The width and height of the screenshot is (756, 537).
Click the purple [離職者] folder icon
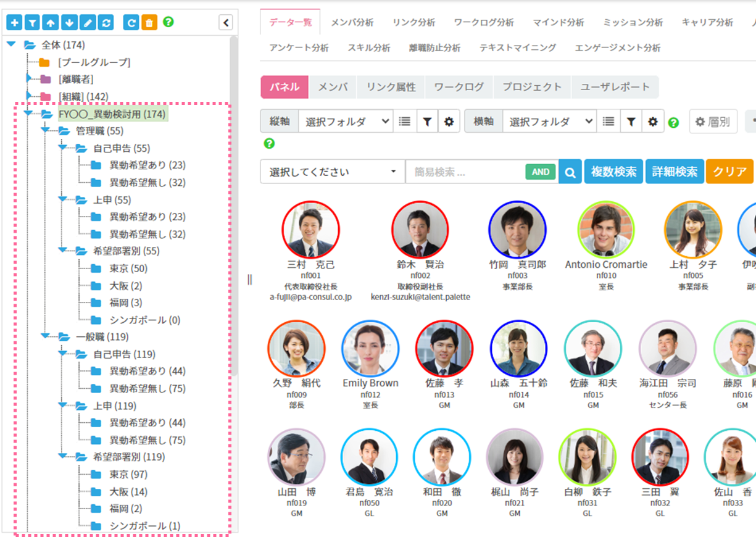(x=46, y=79)
